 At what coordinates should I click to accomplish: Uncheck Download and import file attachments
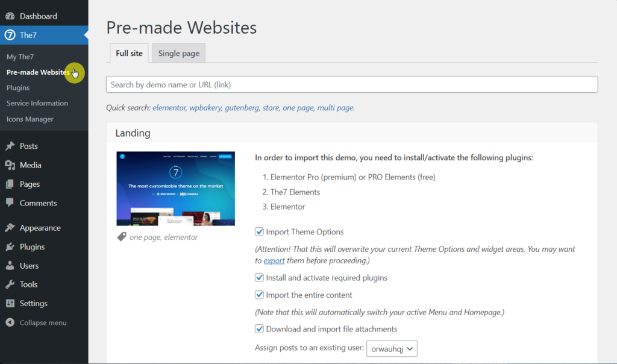(x=259, y=329)
